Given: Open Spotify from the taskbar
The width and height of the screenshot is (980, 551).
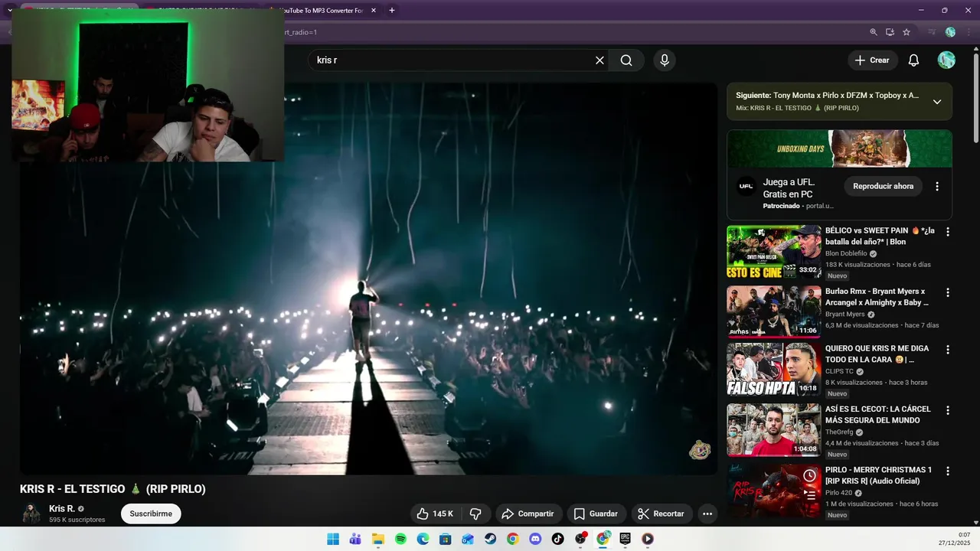Looking at the screenshot, I should click(400, 539).
